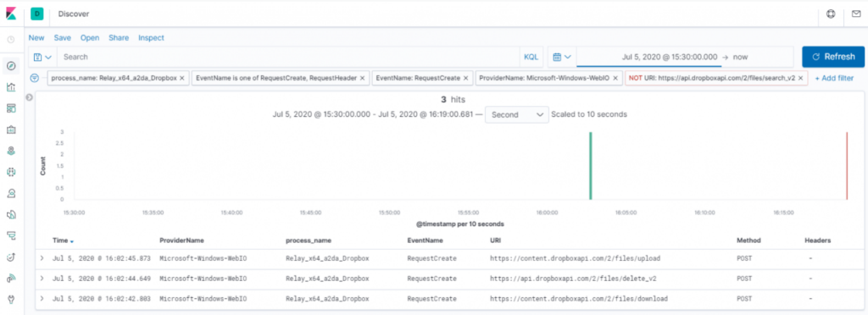Sort by the Time column arrow
868x315 pixels.
pyautogui.click(x=72, y=241)
